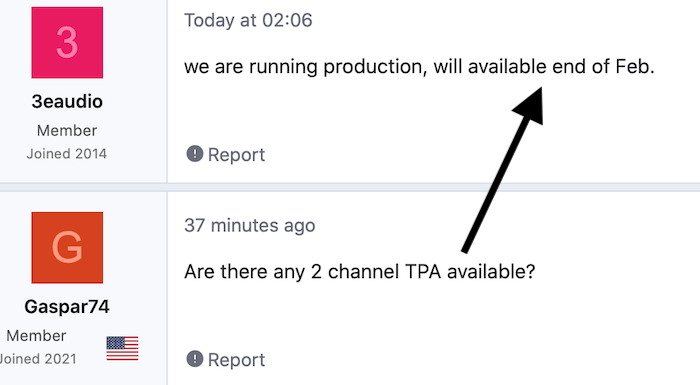Click the 'we are running production' message text

(419, 67)
